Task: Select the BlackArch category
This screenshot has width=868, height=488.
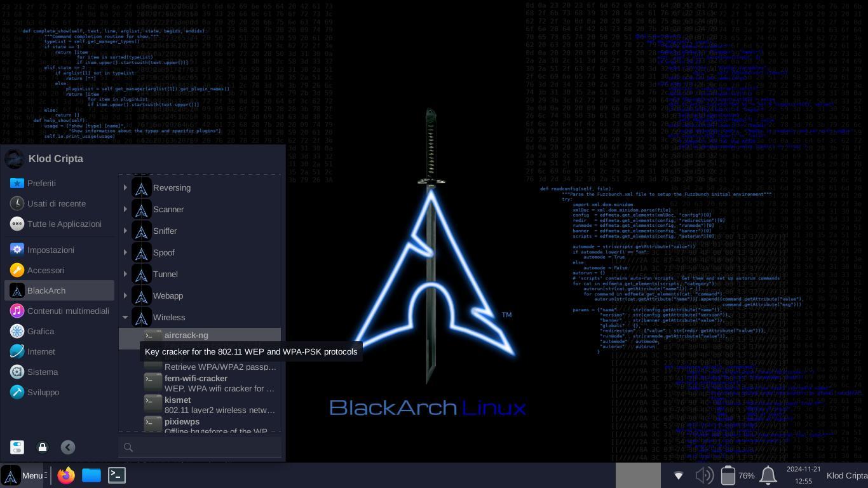Action: [59, 290]
